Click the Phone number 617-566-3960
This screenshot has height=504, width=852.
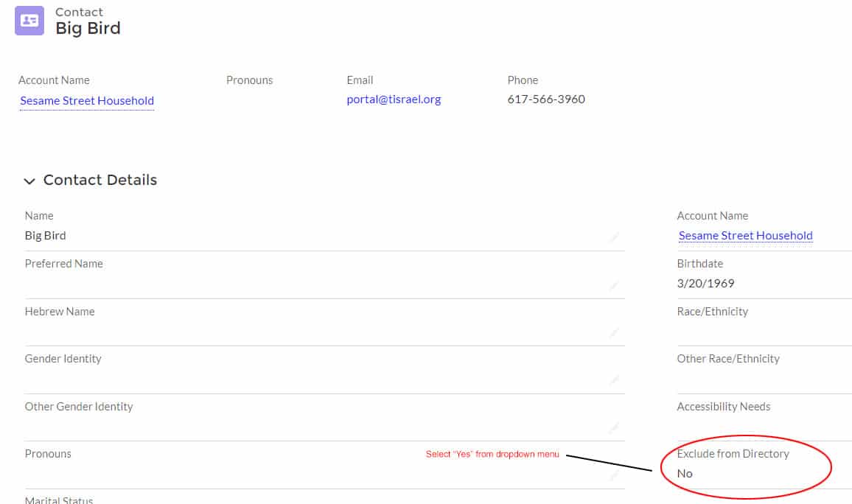point(546,99)
